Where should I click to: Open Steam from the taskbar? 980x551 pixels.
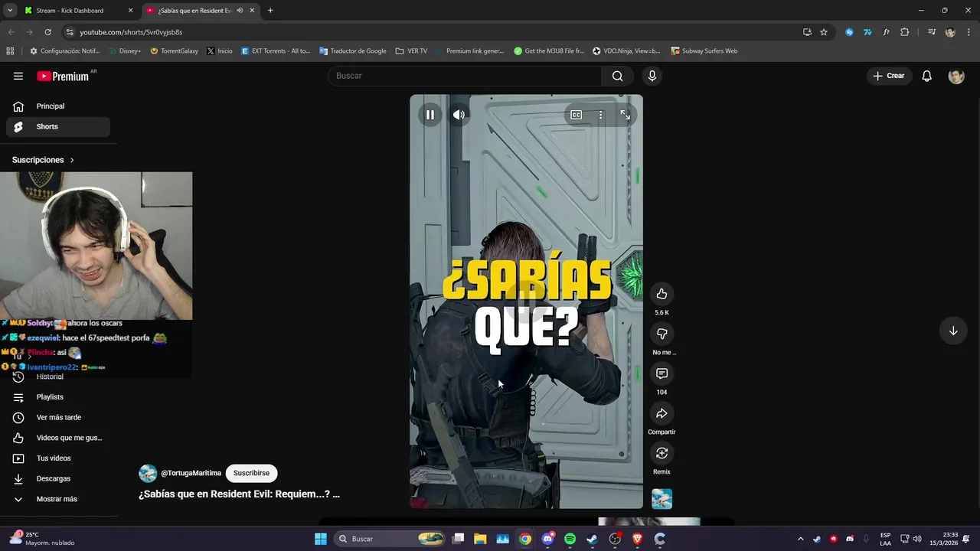tap(592, 539)
